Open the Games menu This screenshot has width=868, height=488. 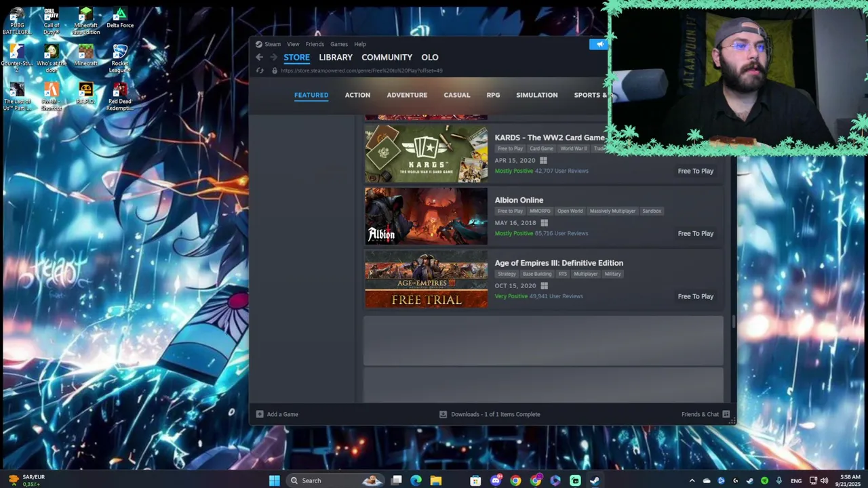[339, 44]
